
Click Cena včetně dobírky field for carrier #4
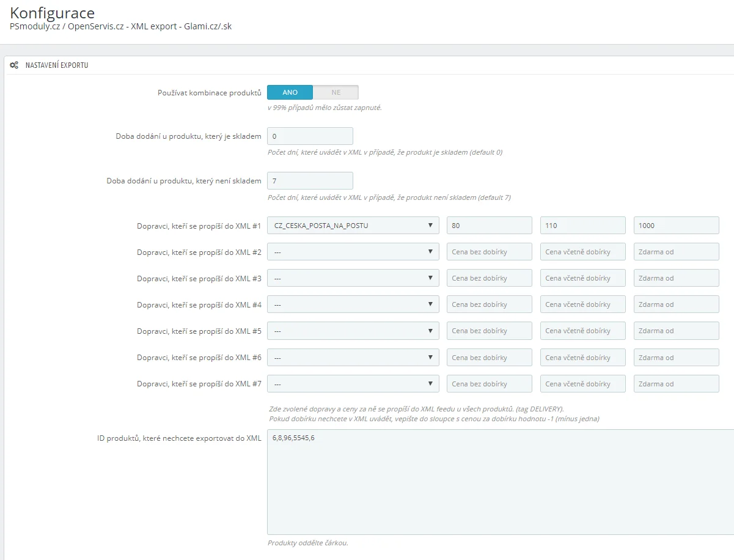point(582,304)
